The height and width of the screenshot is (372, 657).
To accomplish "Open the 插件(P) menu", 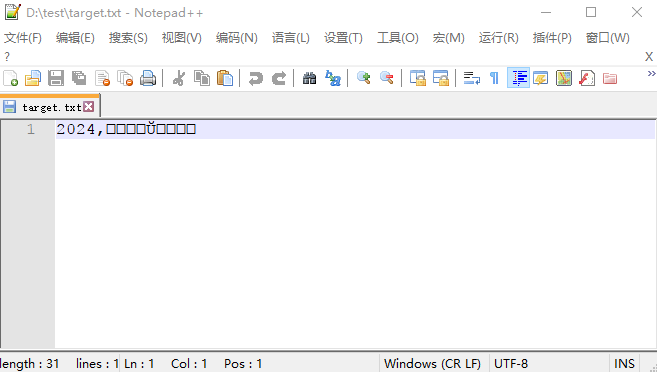I will [x=552, y=38].
